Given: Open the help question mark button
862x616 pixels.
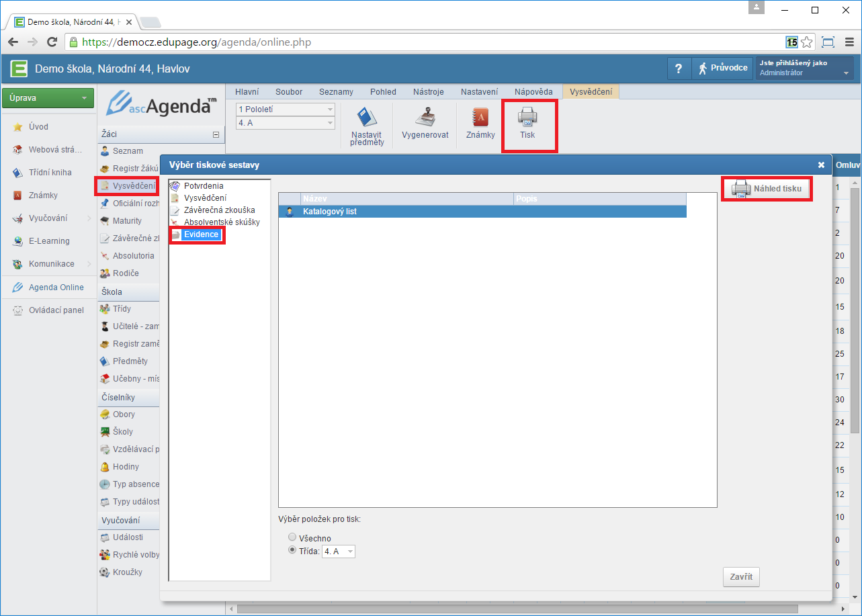Looking at the screenshot, I should [679, 68].
